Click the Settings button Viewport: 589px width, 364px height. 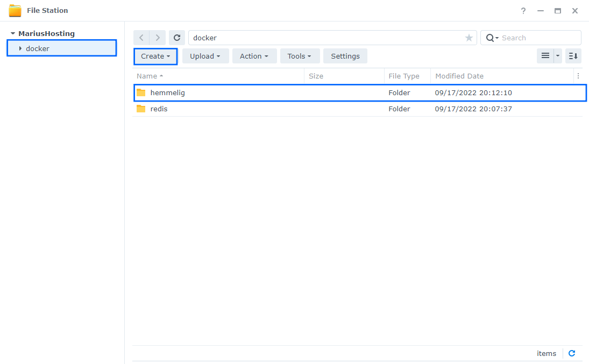(x=345, y=56)
